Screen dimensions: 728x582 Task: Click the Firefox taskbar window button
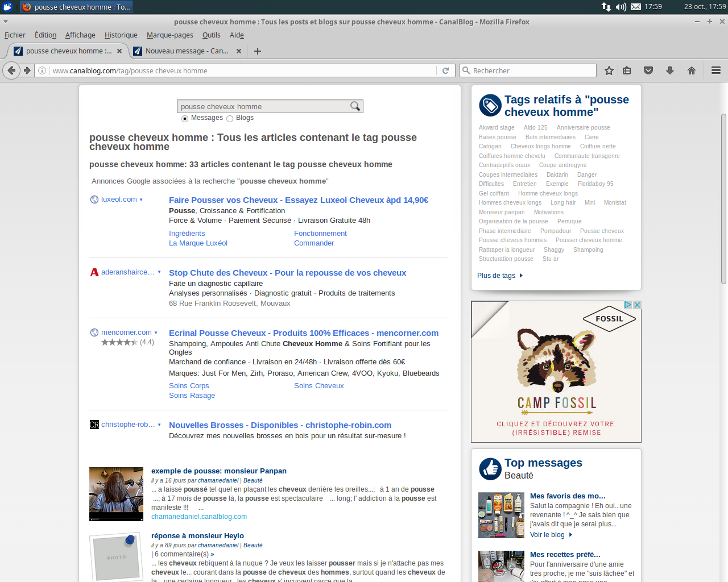point(76,7)
